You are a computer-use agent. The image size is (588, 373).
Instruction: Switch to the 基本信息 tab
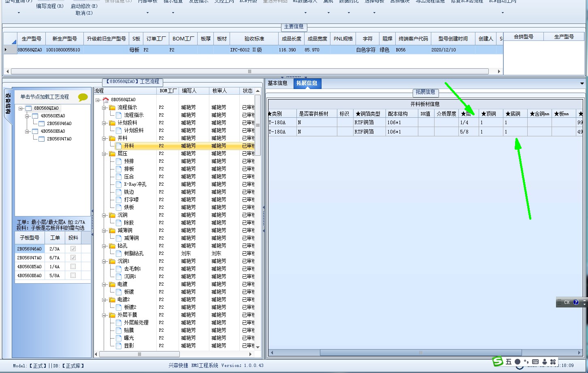277,83
